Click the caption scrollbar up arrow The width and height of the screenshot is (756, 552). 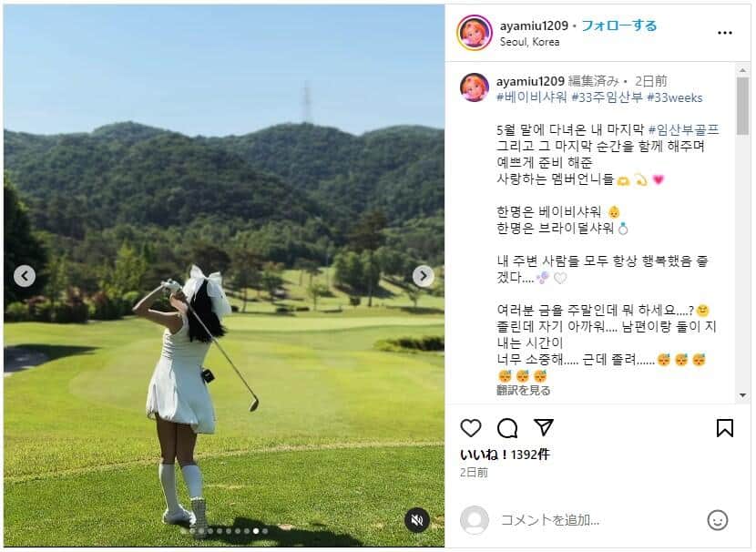tap(742, 70)
